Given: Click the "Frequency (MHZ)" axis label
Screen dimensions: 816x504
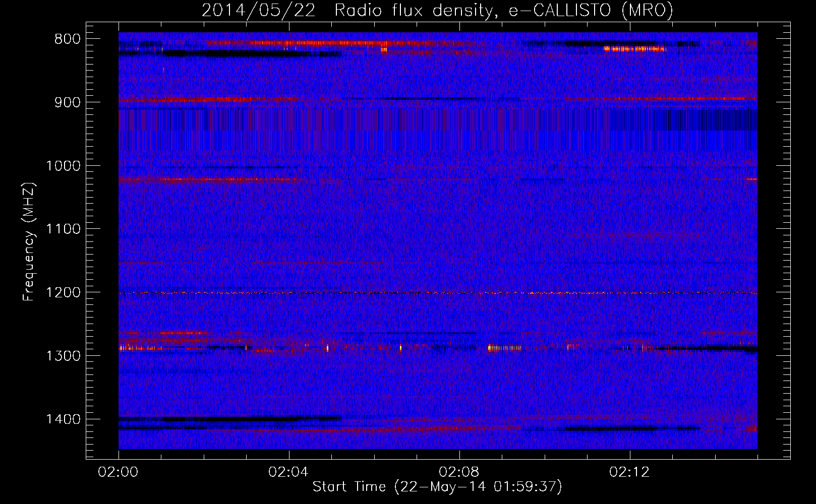Looking at the screenshot, I should pyautogui.click(x=29, y=242).
